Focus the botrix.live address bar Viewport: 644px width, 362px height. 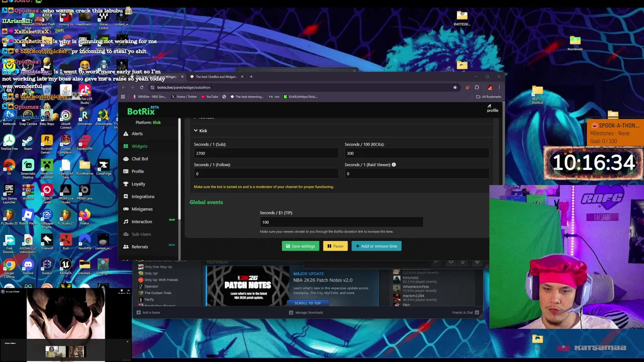(302, 87)
